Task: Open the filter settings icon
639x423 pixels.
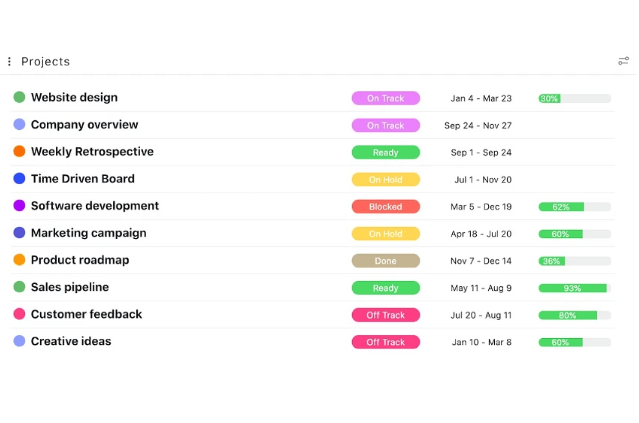Action: point(623,61)
